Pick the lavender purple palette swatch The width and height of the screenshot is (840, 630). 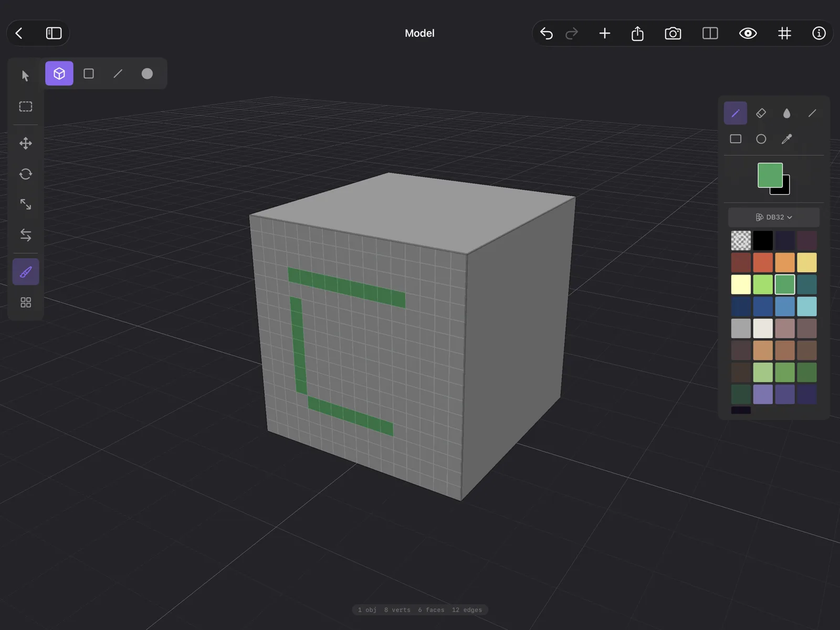(x=763, y=394)
